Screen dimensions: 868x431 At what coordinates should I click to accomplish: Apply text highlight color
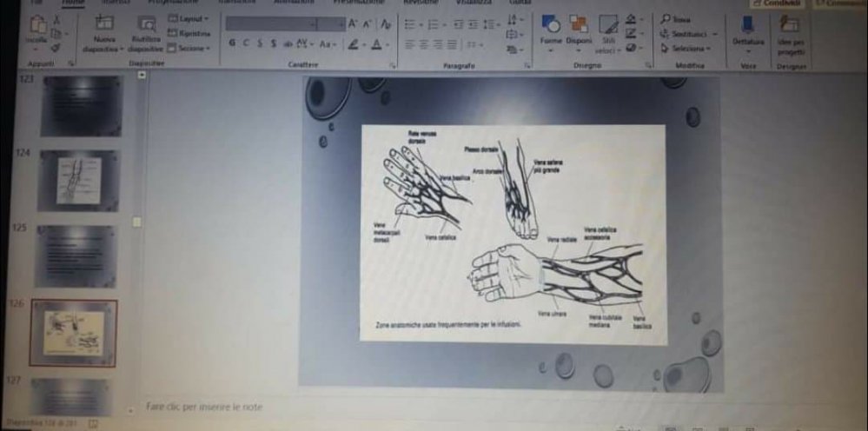pos(354,44)
